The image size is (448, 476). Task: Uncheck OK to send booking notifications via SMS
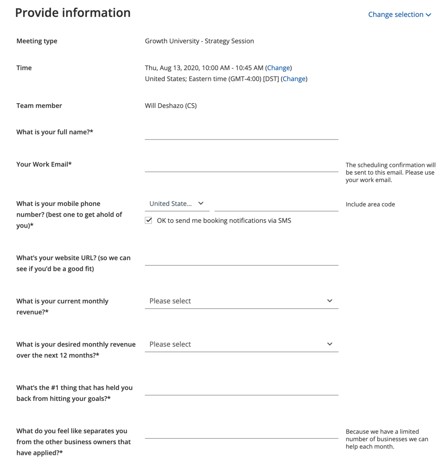[x=148, y=221]
